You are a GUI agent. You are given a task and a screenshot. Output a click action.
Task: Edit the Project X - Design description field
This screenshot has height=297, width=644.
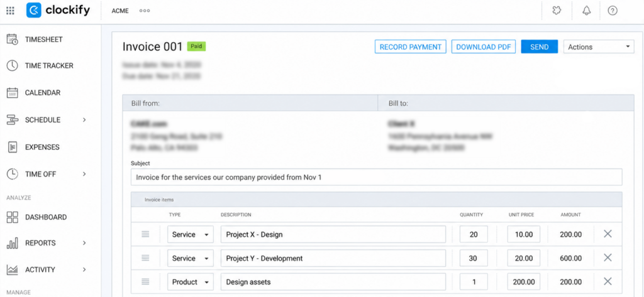[x=333, y=234]
